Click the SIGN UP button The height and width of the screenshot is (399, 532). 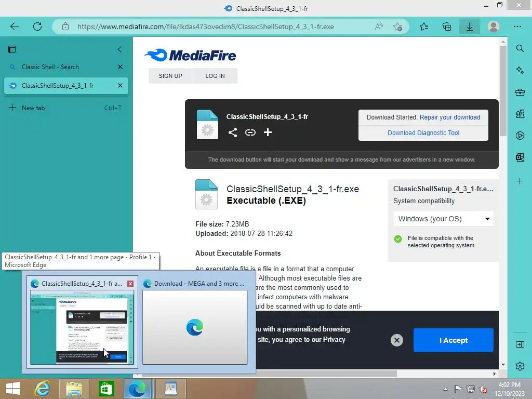[x=170, y=76]
